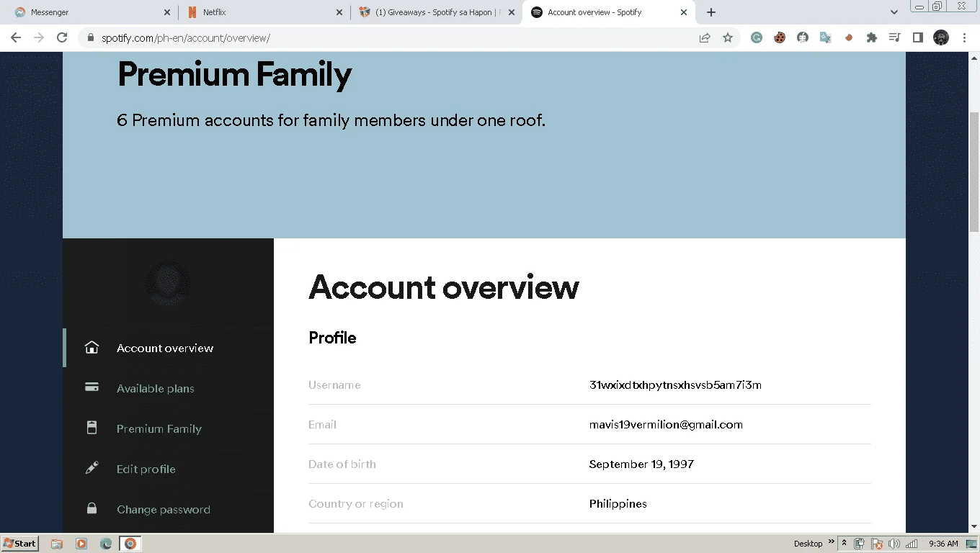Open the Edge browser taskbar icon
Viewport: 980px width, 553px height.
click(106, 544)
